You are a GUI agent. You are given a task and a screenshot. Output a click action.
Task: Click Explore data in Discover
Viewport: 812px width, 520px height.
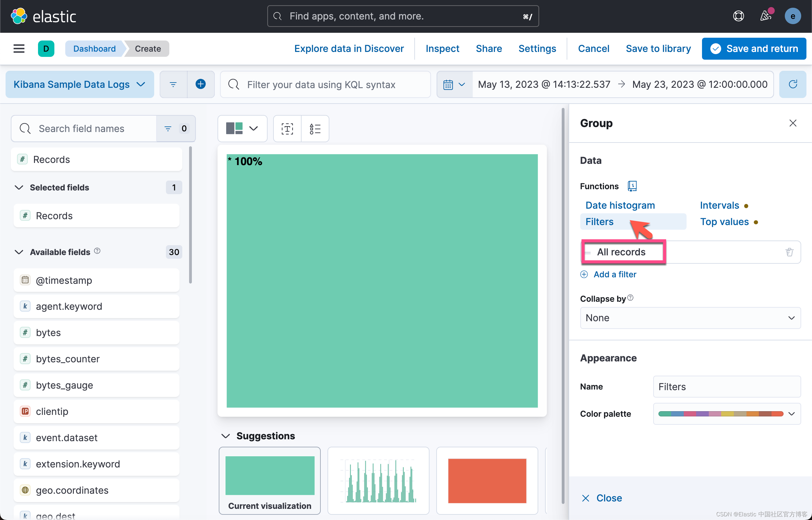(x=349, y=49)
